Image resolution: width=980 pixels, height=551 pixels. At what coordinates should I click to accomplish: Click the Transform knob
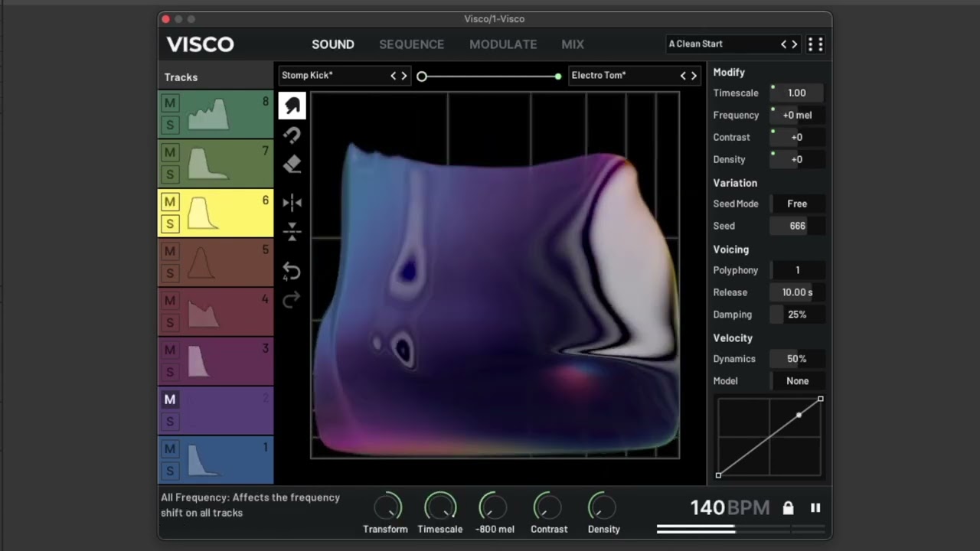[x=387, y=507]
